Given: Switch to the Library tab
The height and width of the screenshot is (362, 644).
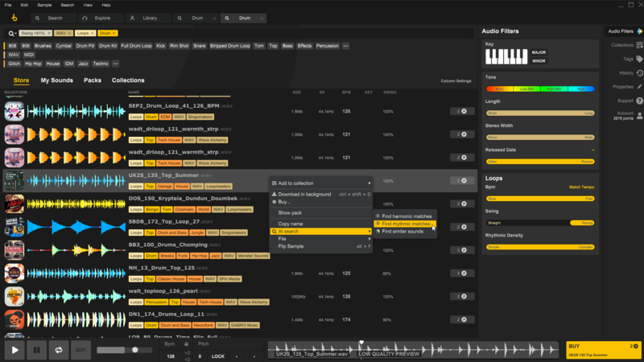Looking at the screenshot, I should (149, 18).
